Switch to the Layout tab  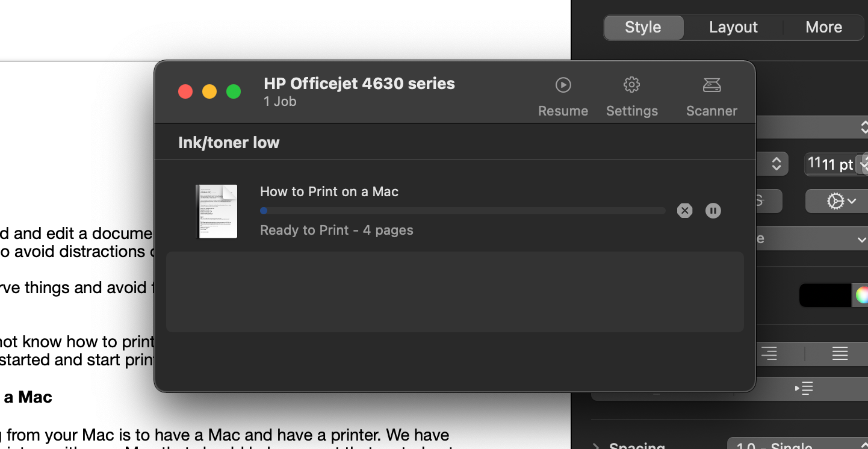[733, 27]
